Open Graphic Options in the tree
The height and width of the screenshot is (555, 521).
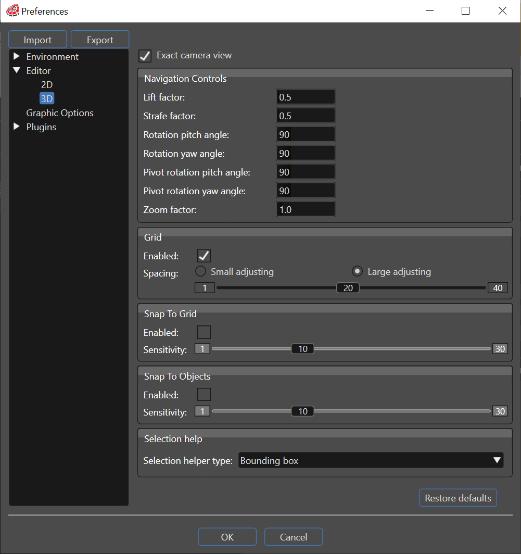pos(60,113)
